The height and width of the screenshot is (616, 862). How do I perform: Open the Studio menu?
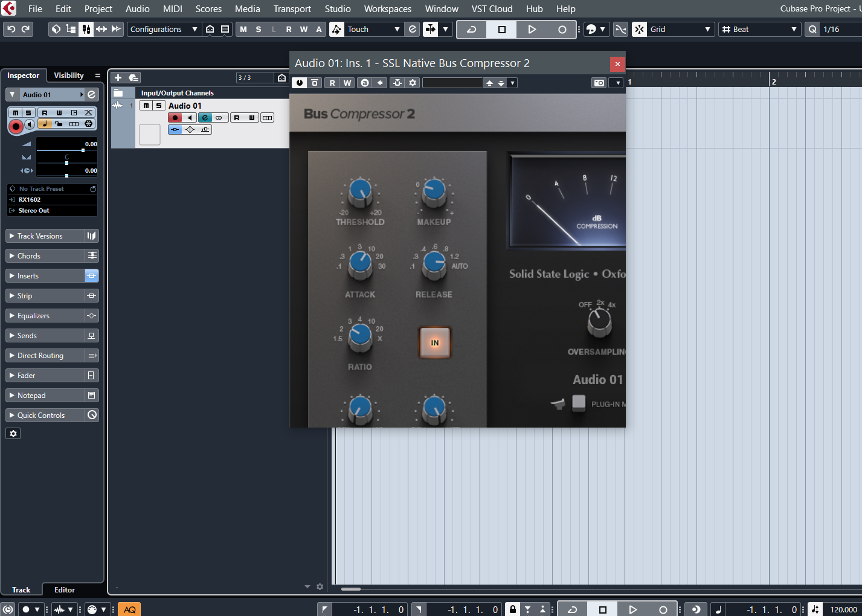click(x=338, y=9)
